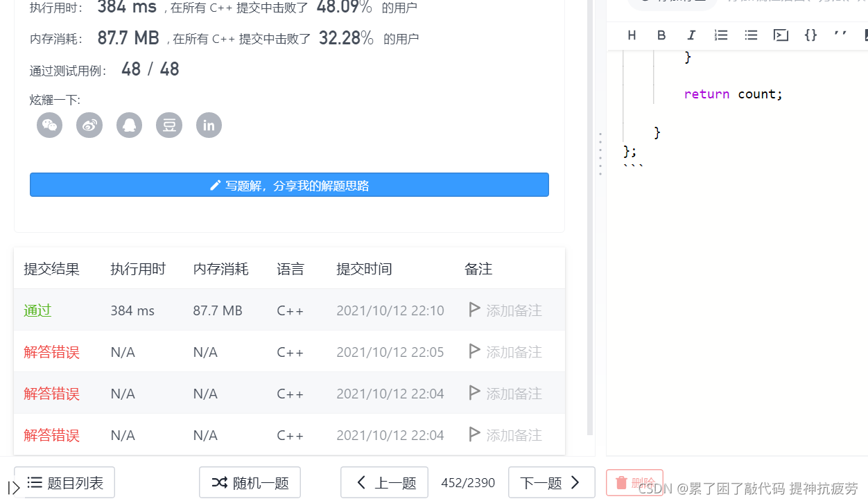Open the 通过 accepted submission
Screen dimensions: 868x501
point(37,310)
